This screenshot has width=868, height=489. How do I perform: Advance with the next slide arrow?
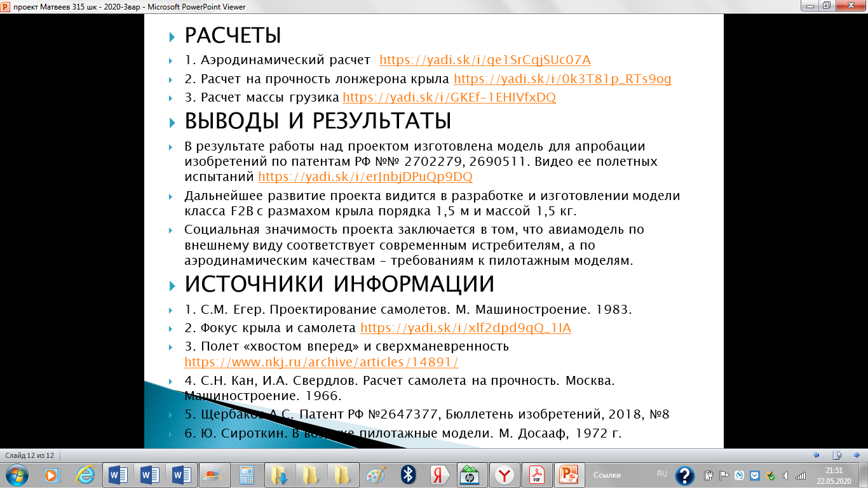pyautogui.click(x=857, y=455)
